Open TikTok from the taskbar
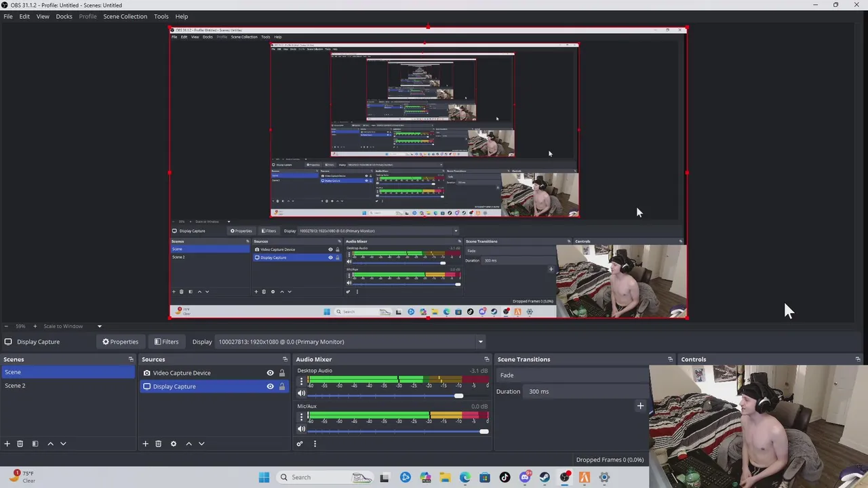This screenshot has height=488, width=868. (x=505, y=477)
